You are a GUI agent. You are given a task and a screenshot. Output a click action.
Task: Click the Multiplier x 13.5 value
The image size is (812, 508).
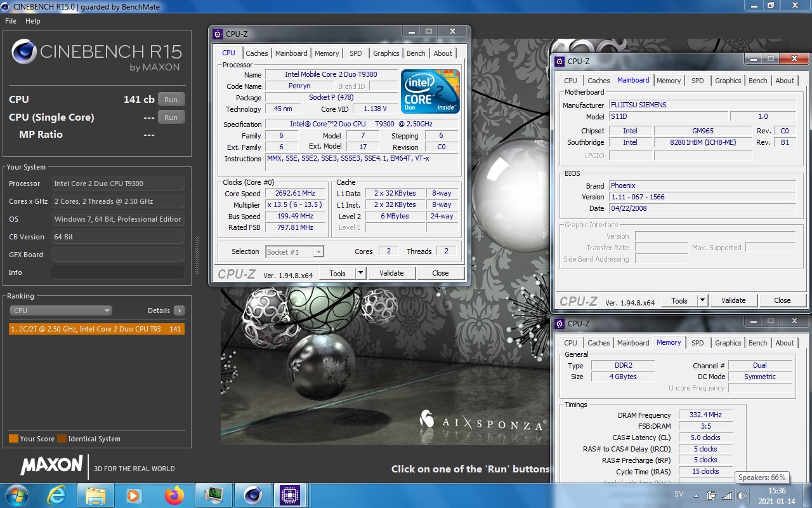click(295, 205)
